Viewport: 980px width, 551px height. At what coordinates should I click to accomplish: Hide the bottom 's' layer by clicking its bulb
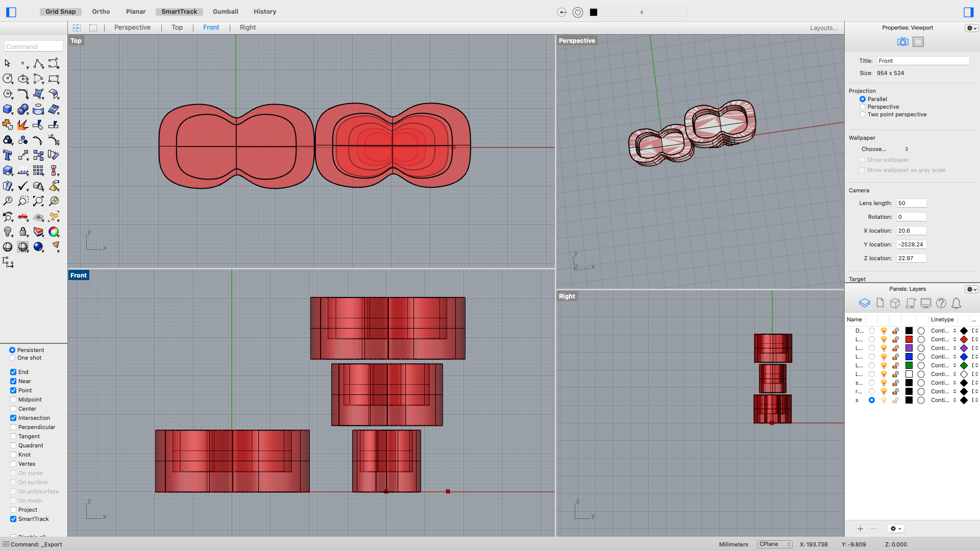[x=884, y=400]
